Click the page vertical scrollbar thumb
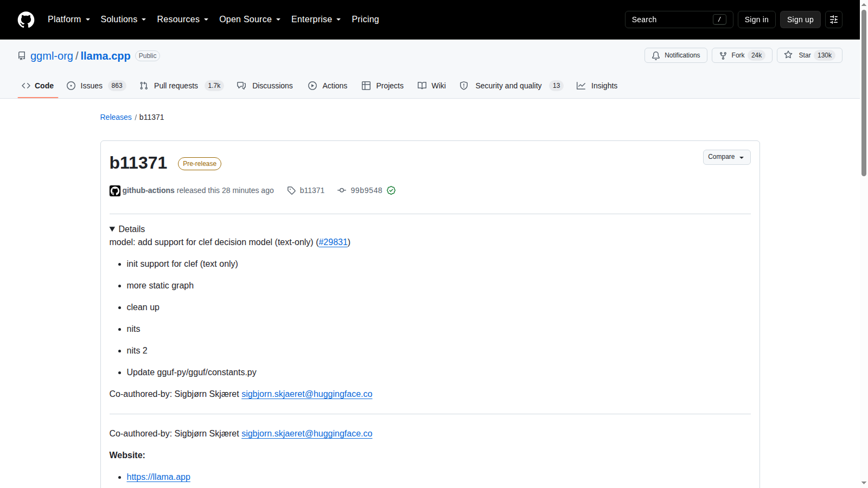The height and width of the screenshot is (488, 868). [x=864, y=92]
